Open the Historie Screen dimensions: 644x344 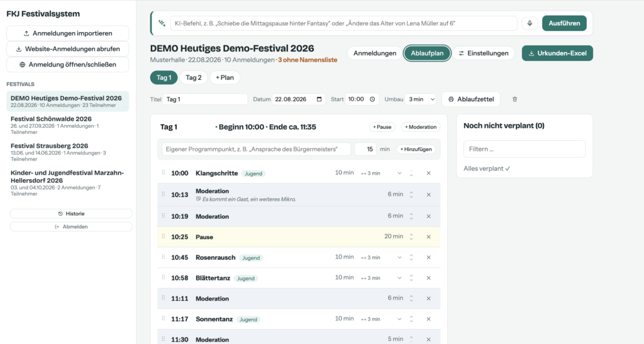tap(71, 214)
